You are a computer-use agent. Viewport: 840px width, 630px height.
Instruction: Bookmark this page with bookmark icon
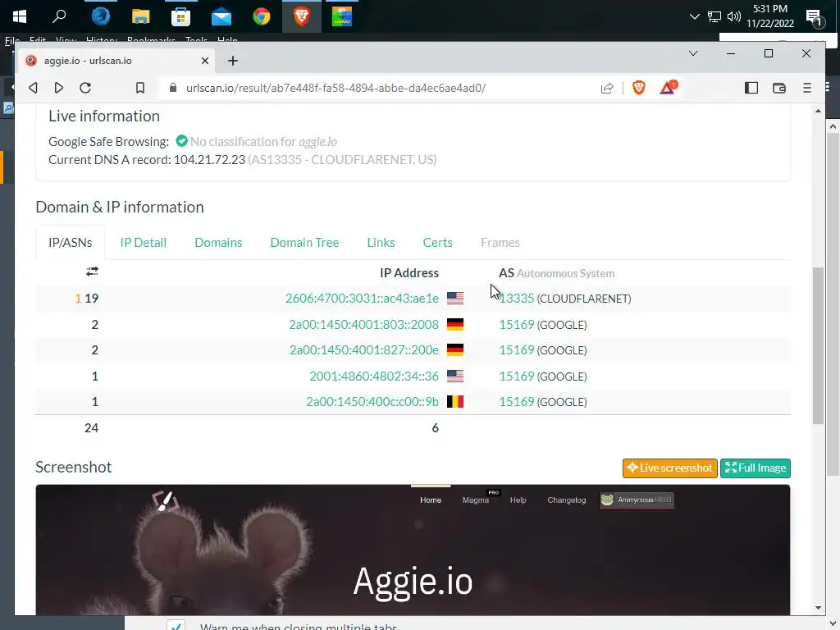(x=139, y=88)
